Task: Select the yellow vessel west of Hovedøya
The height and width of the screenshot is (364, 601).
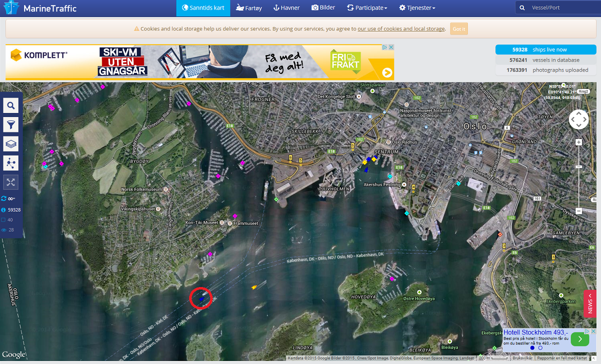Action: click(x=254, y=287)
